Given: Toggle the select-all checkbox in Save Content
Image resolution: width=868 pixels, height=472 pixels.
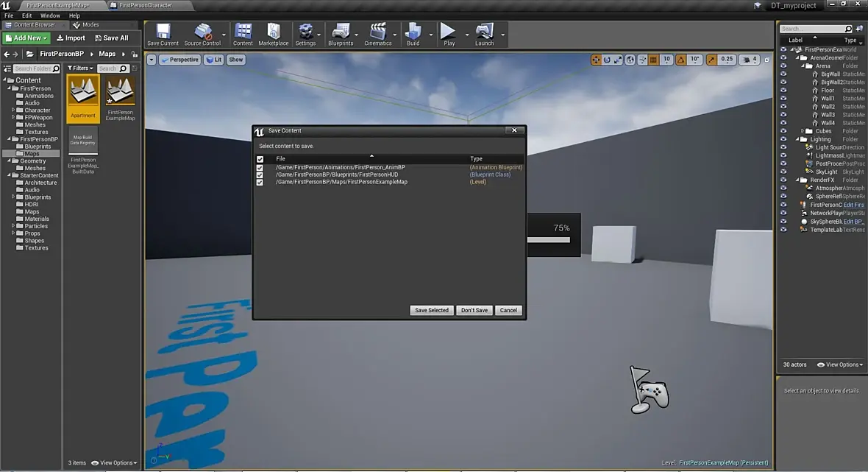Looking at the screenshot, I should click(x=260, y=159).
